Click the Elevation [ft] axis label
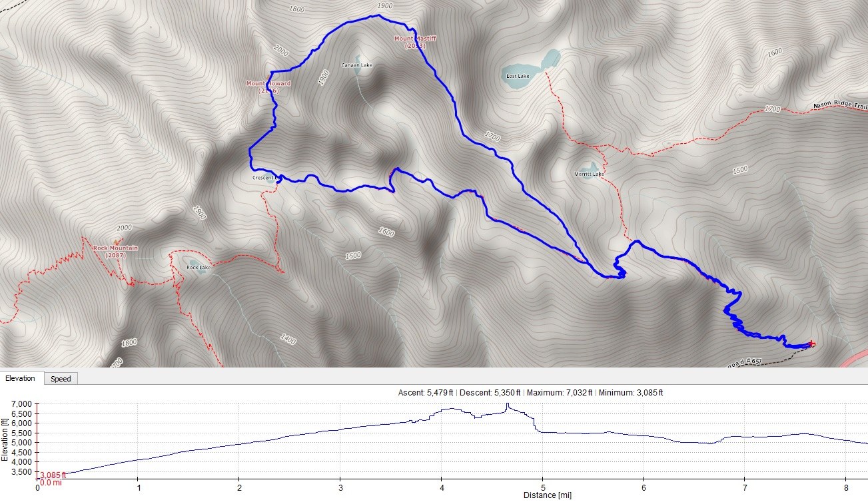Image resolution: width=868 pixels, height=504 pixels. coord(5,439)
